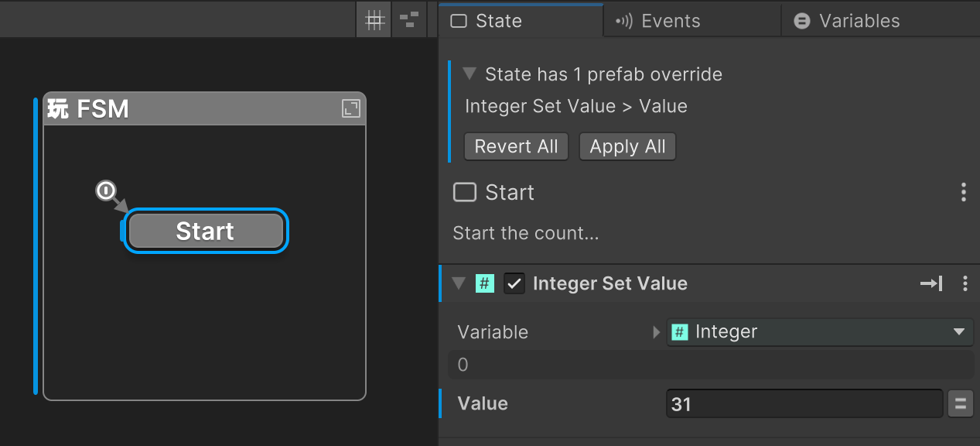Click the Revert All button

(x=516, y=146)
